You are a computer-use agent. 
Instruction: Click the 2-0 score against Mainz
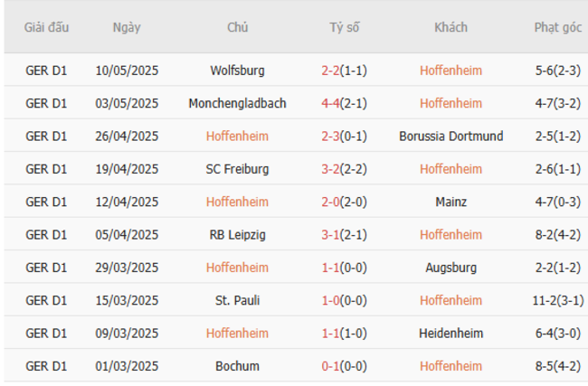tap(330, 202)
